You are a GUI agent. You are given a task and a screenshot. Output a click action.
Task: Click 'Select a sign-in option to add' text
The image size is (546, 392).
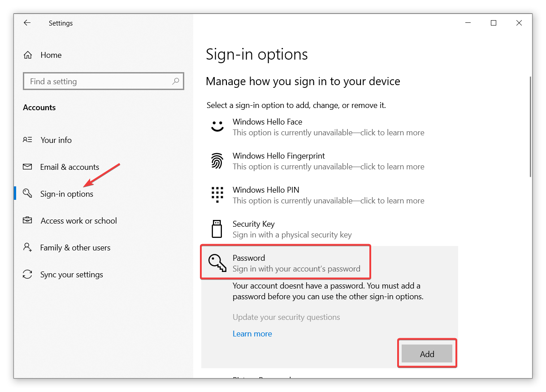pos(296,105)
